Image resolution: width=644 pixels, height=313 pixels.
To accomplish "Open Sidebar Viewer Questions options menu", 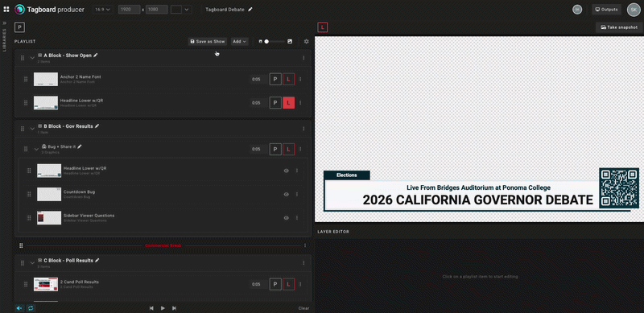I will click(x=297, y=218).
